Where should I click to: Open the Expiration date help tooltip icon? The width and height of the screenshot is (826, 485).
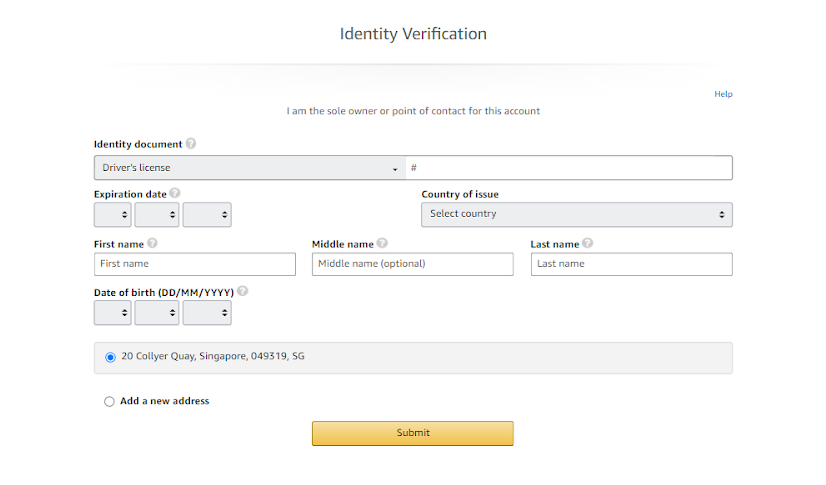coord(175,193)
